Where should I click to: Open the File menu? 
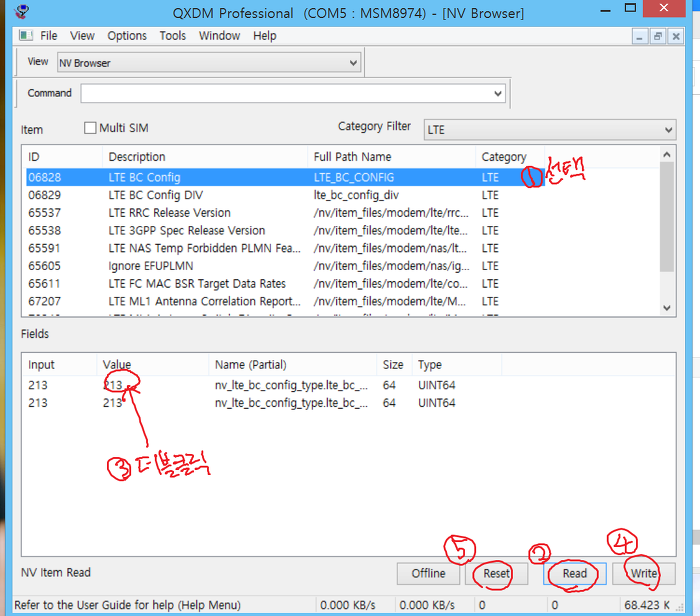click(x=49, y=36)
